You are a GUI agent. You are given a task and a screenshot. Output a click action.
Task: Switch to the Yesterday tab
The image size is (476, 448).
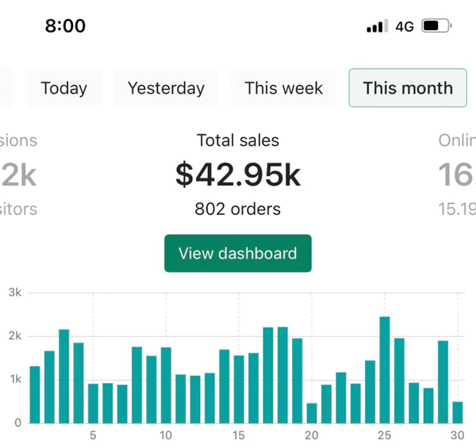coord(166,88)
